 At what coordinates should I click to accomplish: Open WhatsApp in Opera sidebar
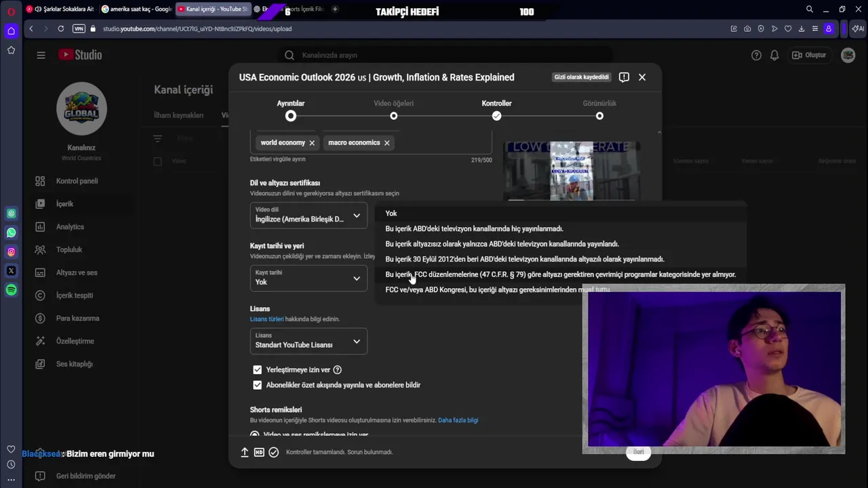coord(11,232)
